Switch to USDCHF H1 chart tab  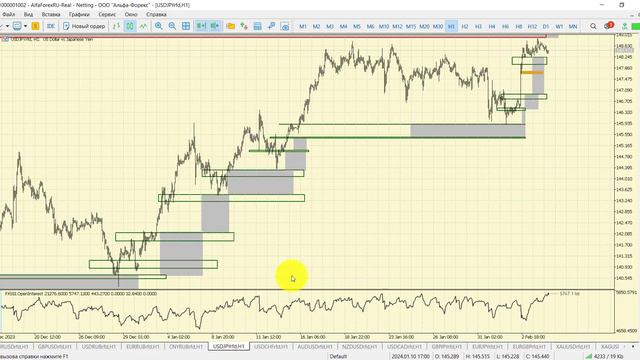click(x=271, y=347)
